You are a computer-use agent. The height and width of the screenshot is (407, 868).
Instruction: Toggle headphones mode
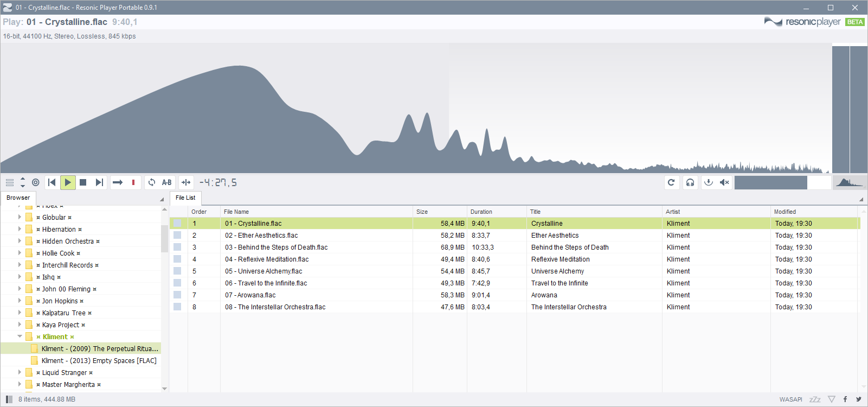[690, 182]
